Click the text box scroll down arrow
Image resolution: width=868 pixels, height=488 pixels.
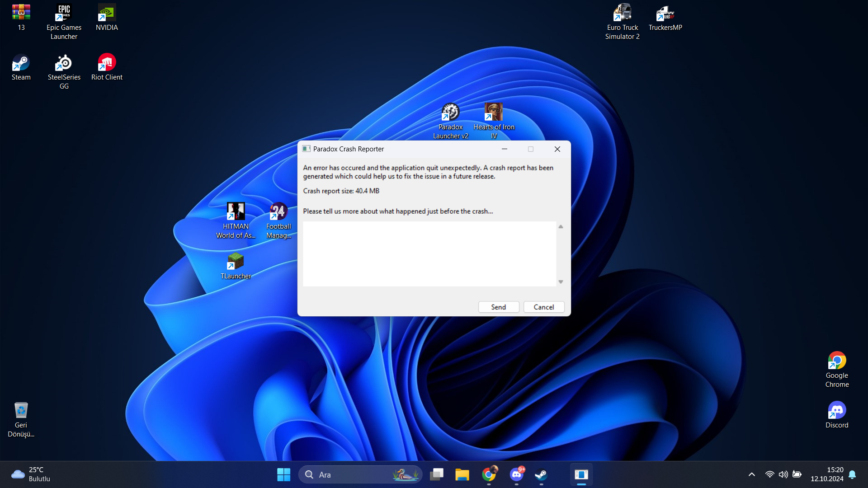click(561, 282)
